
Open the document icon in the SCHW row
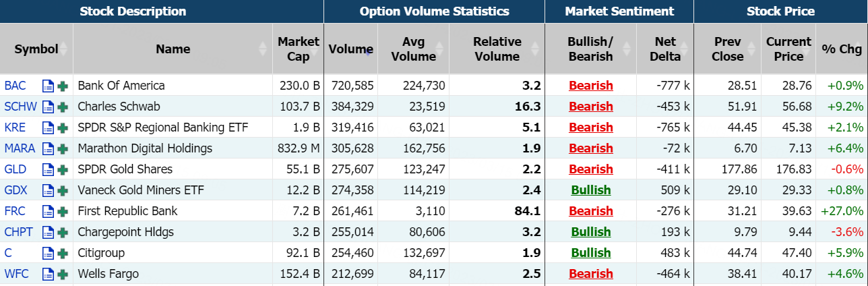[48, 107]
